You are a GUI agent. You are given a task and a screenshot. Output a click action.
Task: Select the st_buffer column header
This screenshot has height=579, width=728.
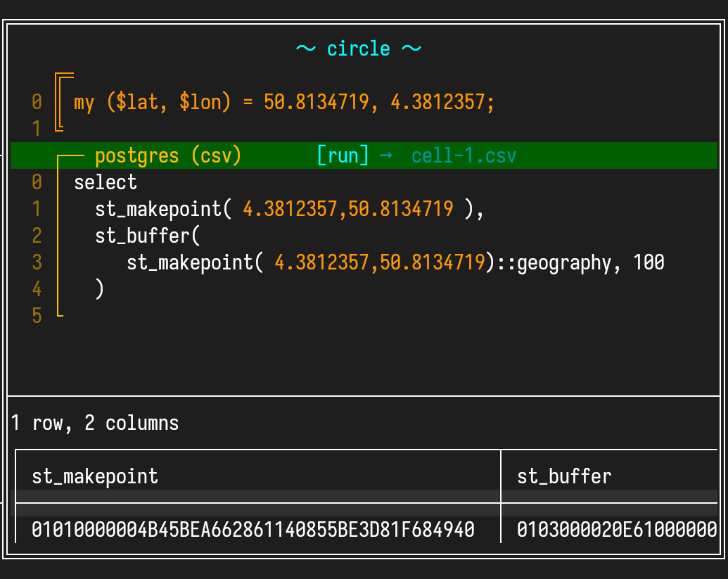point(564,476)
